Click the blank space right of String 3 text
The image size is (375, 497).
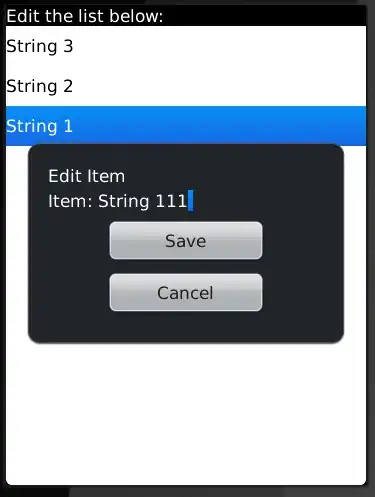[x=220, y=46]
